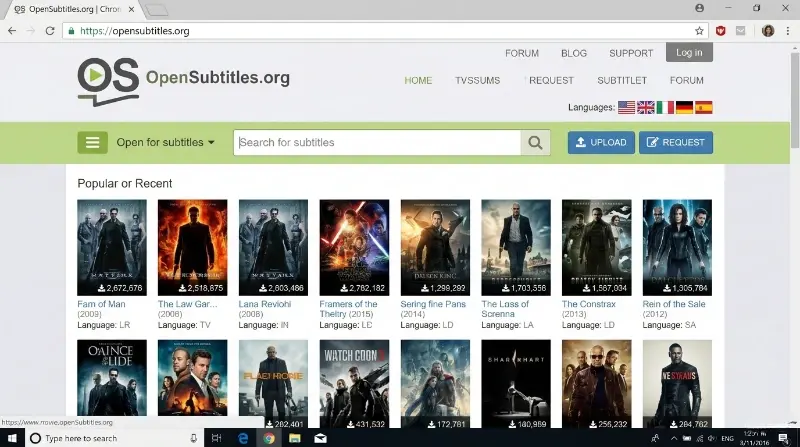Open the FORUM main nav item

pyautogui.click(x=686, y=80)
